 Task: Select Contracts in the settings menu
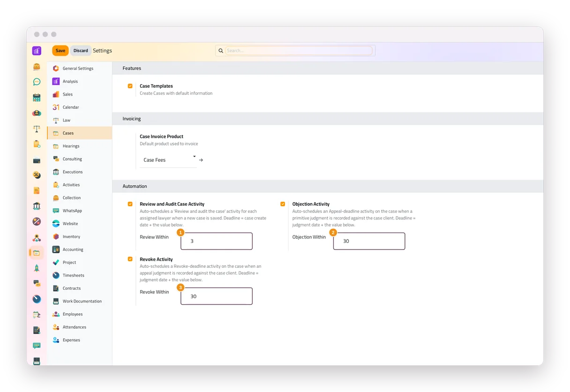pyautogui.click(x=79, y=288)
